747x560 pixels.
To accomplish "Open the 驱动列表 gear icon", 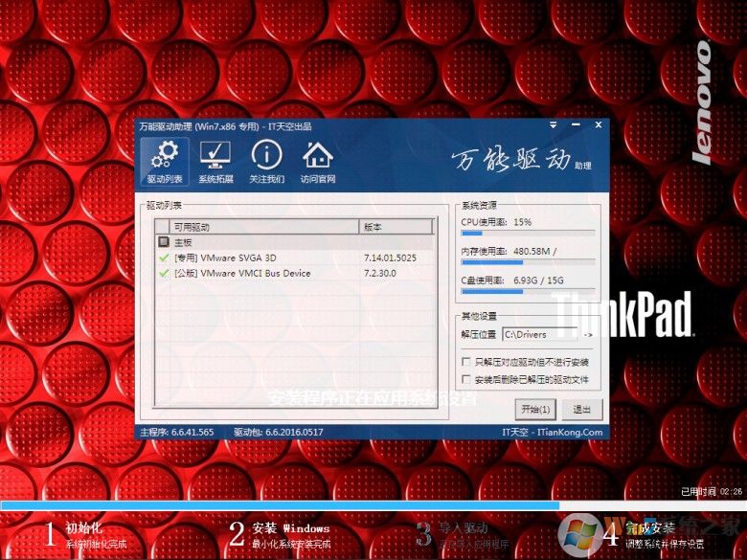I will [x=164, y=161].
